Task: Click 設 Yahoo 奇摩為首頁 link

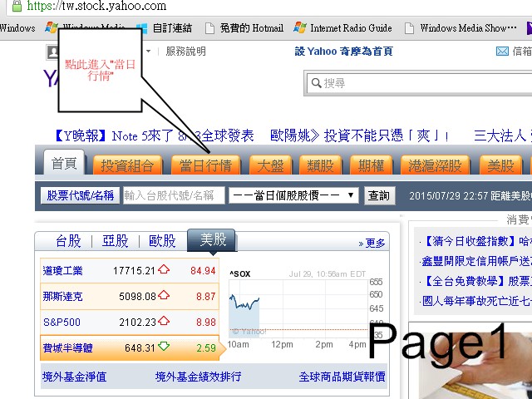Action: [x=343, y=52]
